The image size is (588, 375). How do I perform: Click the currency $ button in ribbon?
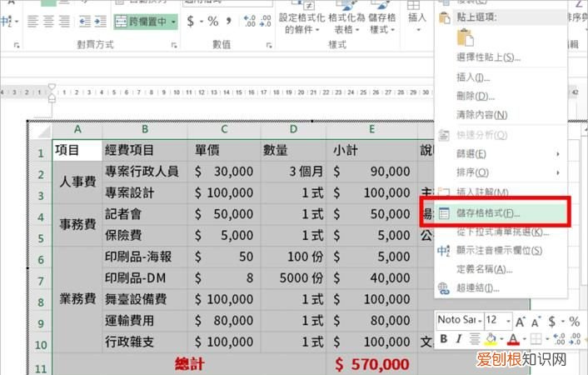point(191,22)
